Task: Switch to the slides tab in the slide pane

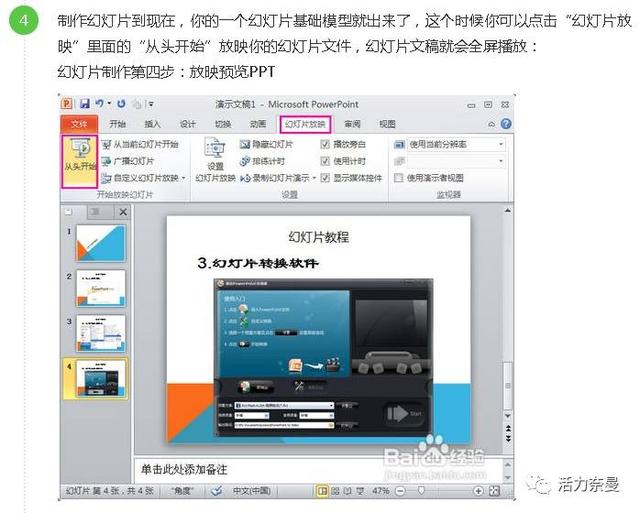Action: pos(69,211)
